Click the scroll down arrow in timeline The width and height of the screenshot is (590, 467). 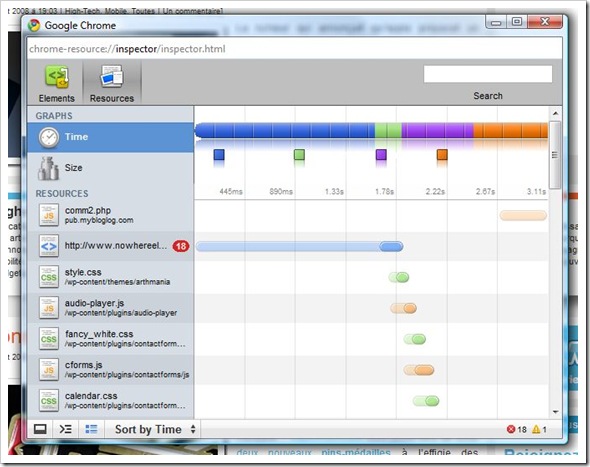point(555,412)
